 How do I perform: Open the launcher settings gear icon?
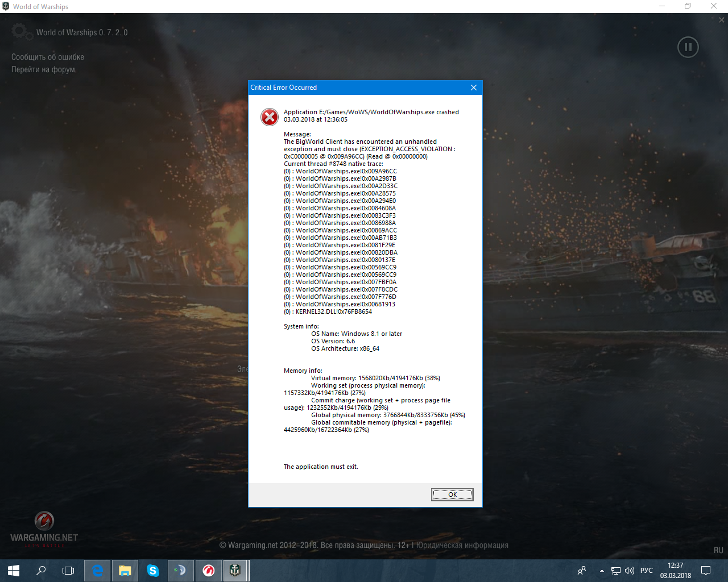[x=19, y=31]
